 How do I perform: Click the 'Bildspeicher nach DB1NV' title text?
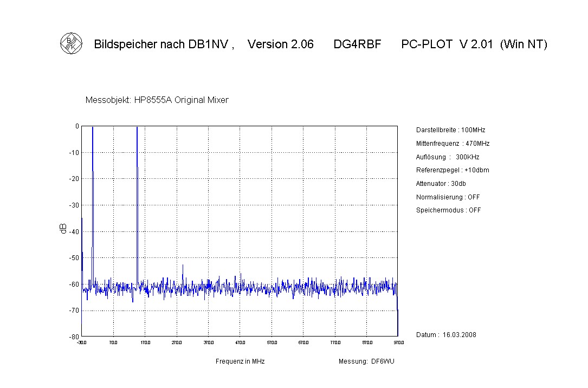click(163, 44)
